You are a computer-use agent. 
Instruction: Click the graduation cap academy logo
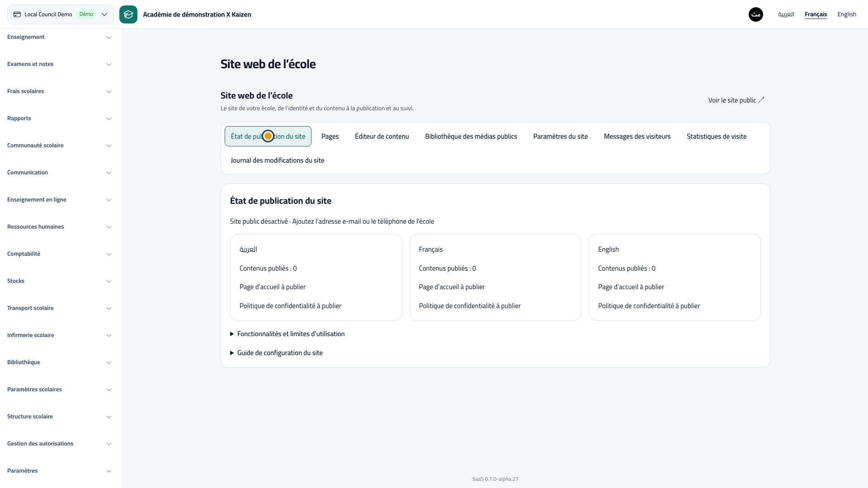click(128, 14)
